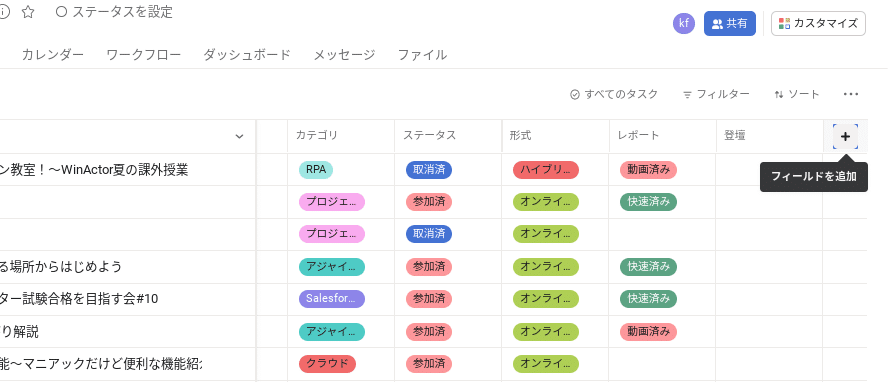Open the フィルター filter options
This screenshot has height=382, width=888.
[x=716, y=94]
